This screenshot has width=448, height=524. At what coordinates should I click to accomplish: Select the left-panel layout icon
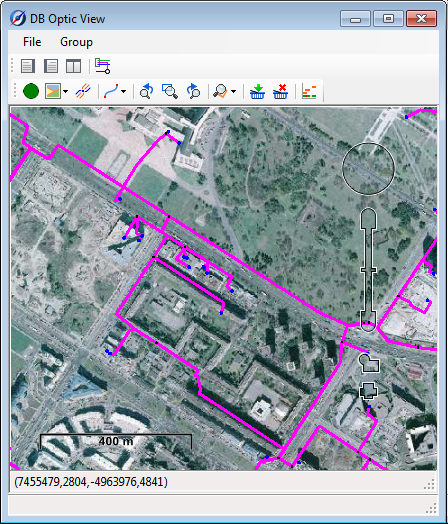pyautogui.click(x=28, y=66)
